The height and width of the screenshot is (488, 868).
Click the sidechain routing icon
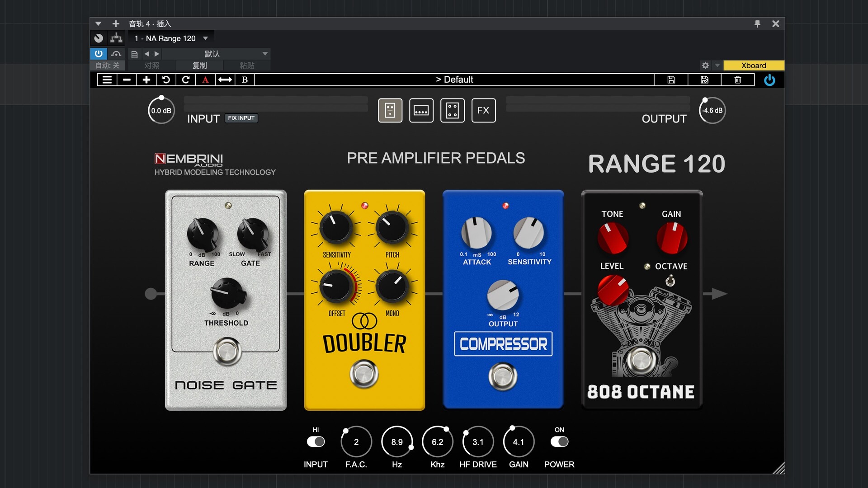(x=116, y=38)
